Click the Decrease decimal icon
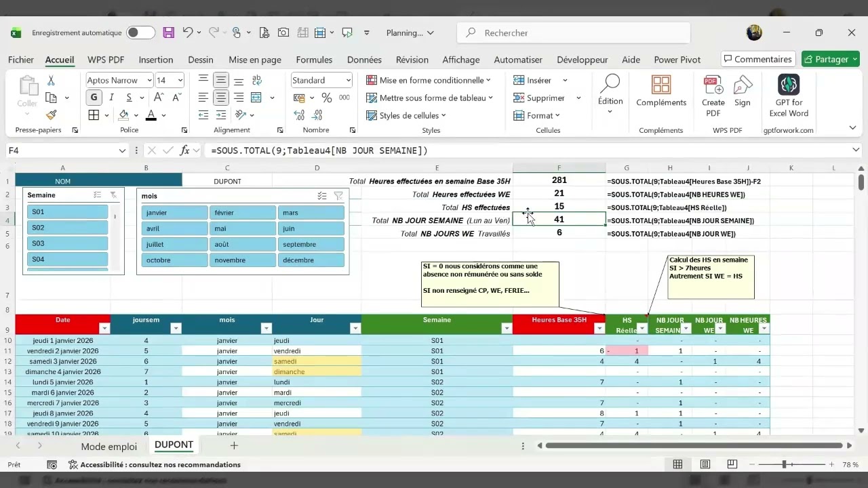Screen dimensions: 868x488 pyautogui.click(x=317, y=115)
